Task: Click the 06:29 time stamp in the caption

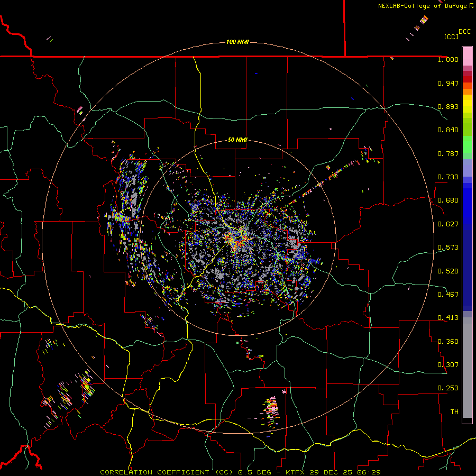Action: [x=369, y=472]
